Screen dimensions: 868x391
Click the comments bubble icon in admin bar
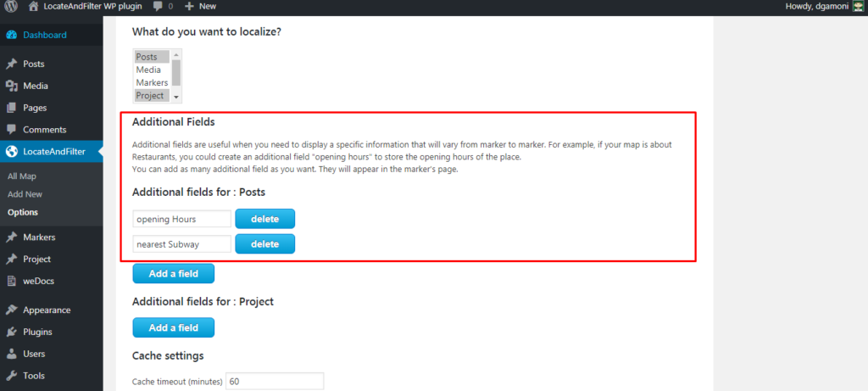(159, 7)
